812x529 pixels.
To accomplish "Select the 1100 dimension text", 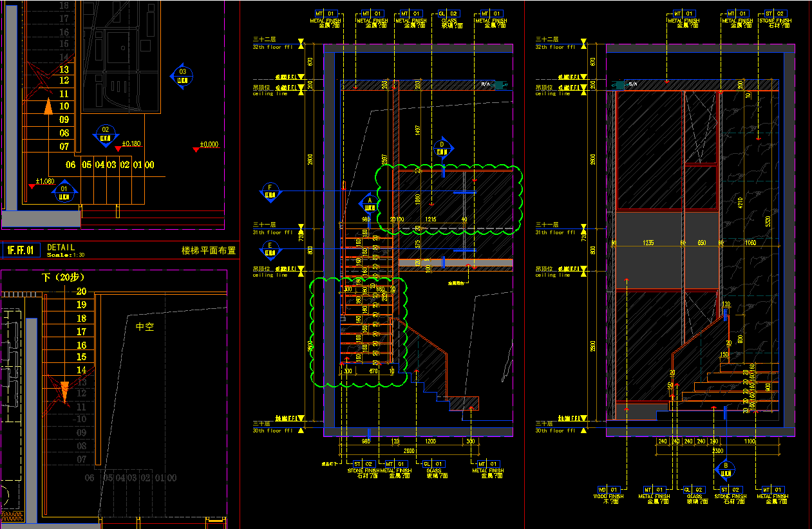I will (x=749, y=441).
